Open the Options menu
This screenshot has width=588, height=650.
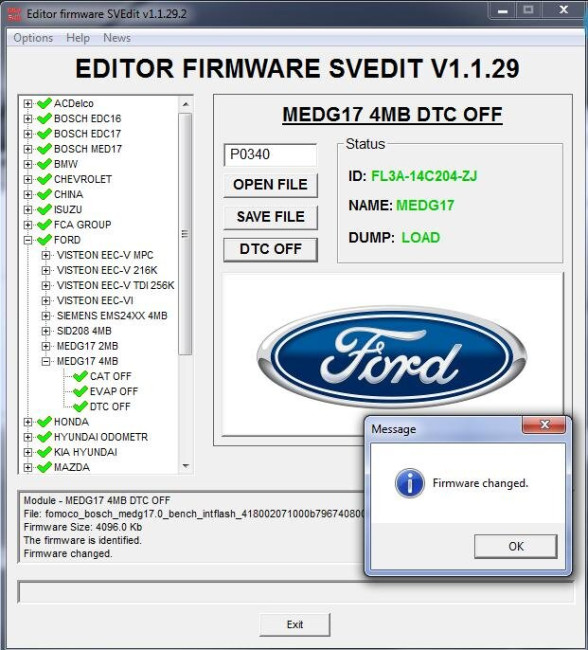tap(33, 38)
